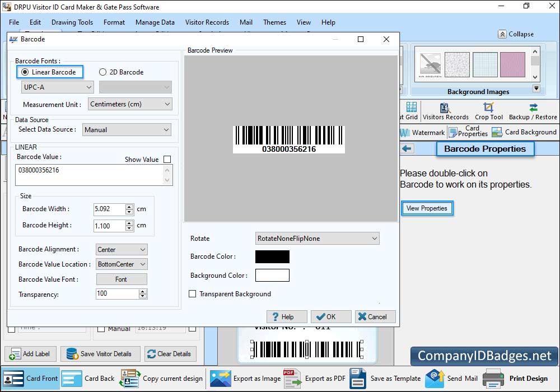
Task: Toggle the Manual checkbox behind the dialog
Action: 101,329
